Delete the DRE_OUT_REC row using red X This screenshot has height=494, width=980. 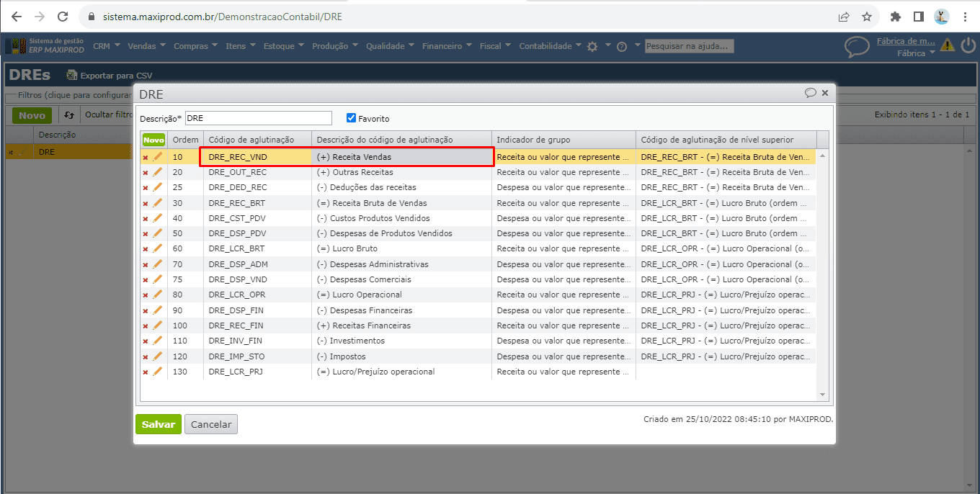pos(146,173)
